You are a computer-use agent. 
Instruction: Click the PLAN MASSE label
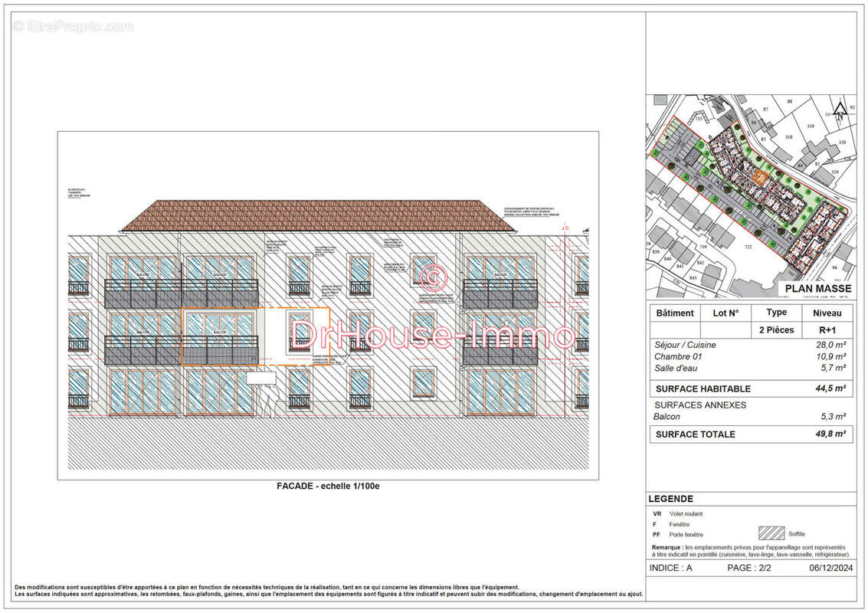817,289
